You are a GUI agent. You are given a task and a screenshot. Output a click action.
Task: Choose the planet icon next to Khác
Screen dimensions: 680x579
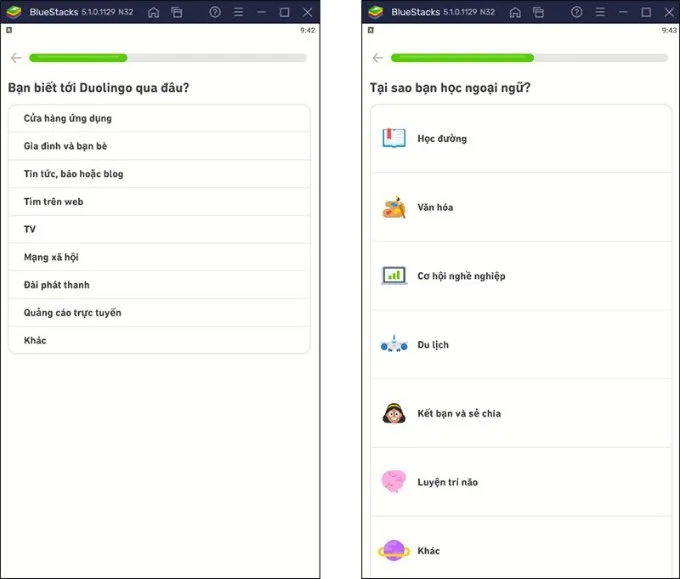point(394,550)
